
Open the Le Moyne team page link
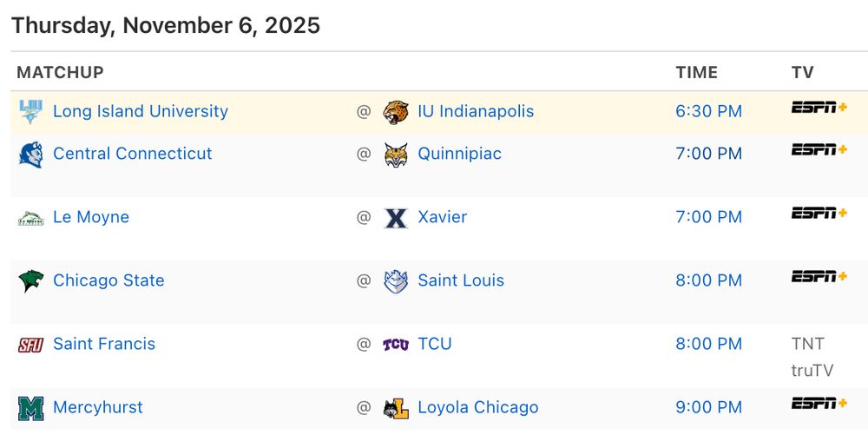coord(91,217)
